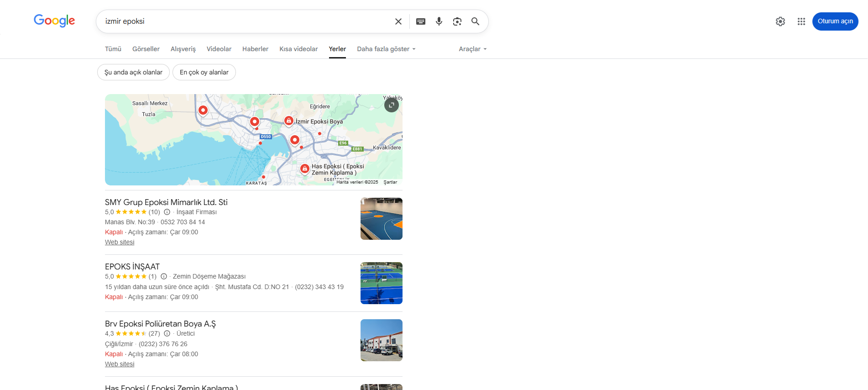
Task: Toggle the info icon beside Zemin Döşeme Mağazası
Action: coord(164,276)
